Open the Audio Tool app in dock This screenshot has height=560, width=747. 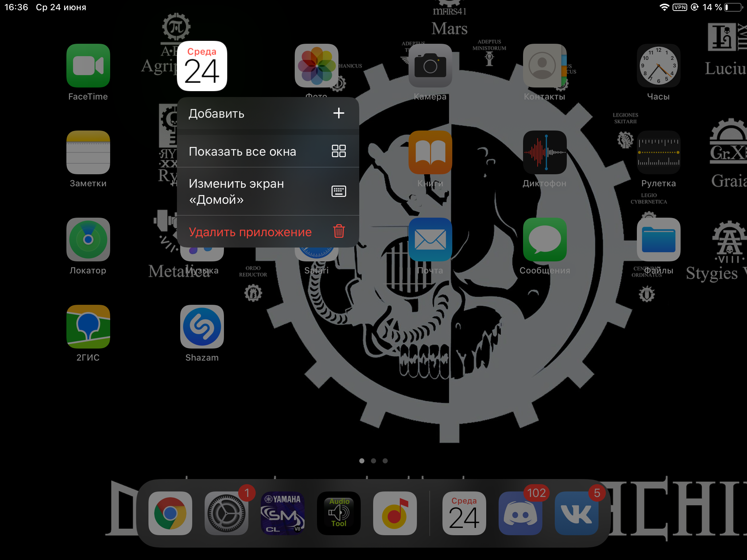pyautogui.click(x=338, y=513)
